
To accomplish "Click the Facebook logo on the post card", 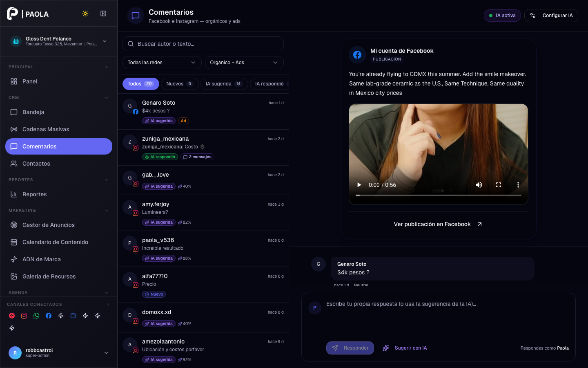I will tap(357, 55).
